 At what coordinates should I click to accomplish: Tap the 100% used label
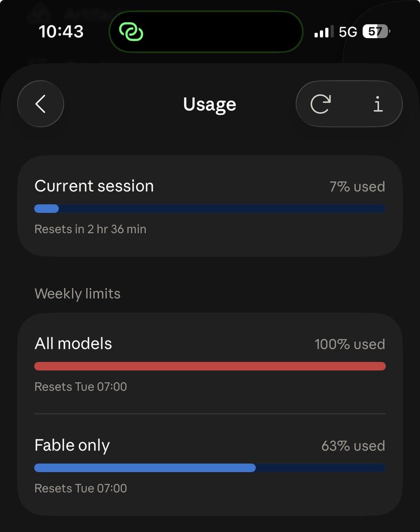click(350, 344)
